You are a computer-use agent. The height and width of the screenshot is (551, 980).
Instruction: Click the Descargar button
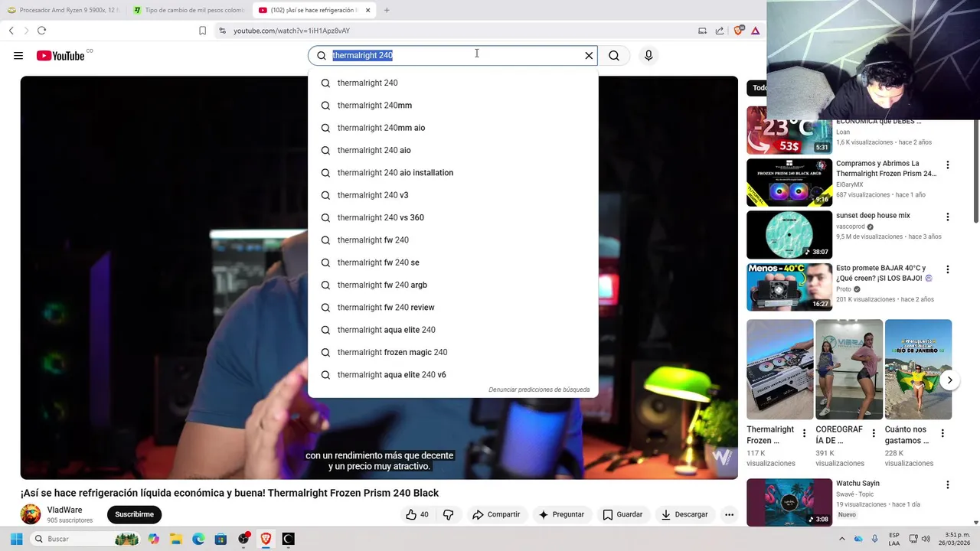684,514
